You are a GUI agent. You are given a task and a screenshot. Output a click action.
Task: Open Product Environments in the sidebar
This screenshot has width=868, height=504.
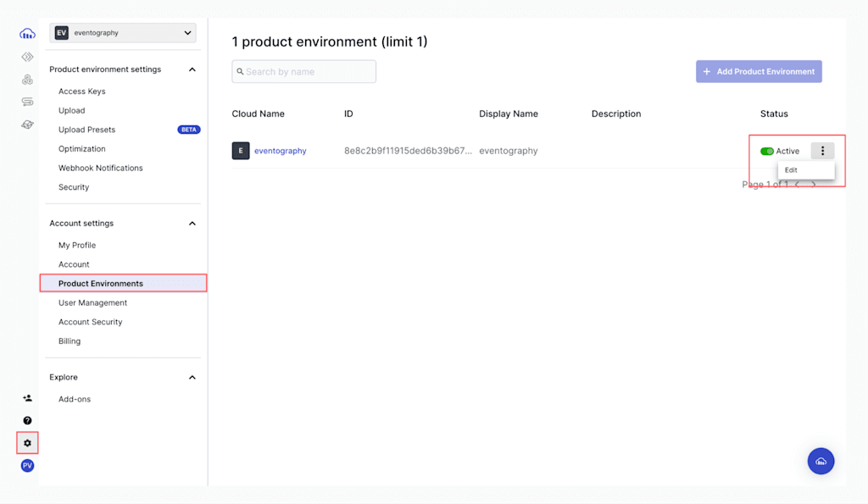pos(101,284)
